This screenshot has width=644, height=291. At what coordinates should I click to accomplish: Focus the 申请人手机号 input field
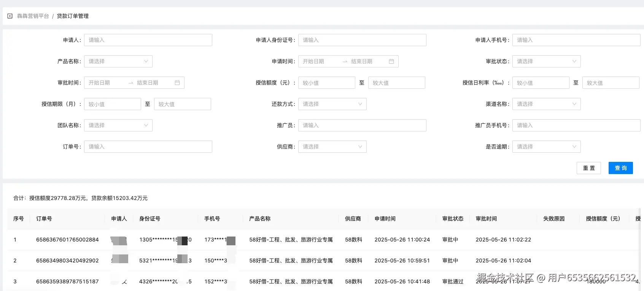tap(576, 40)
